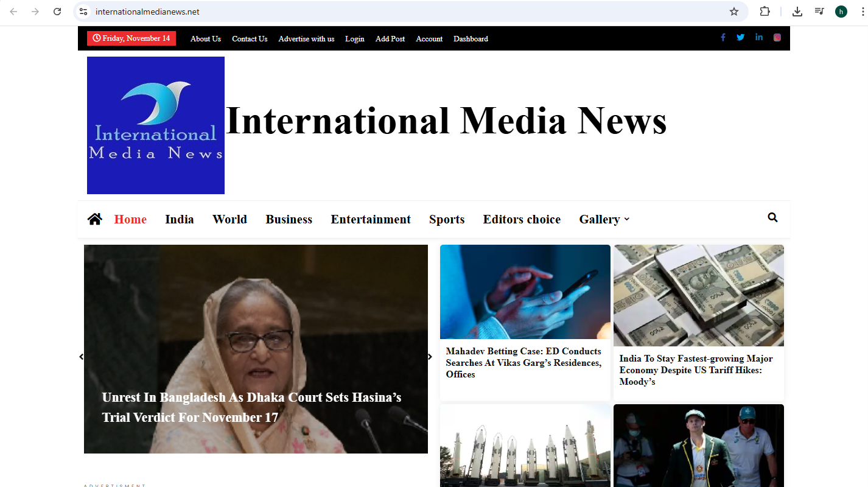The width and height of the screenshot is (868, 487).
Task: Bookmark this page with the star icon
Action: (734, 12)
